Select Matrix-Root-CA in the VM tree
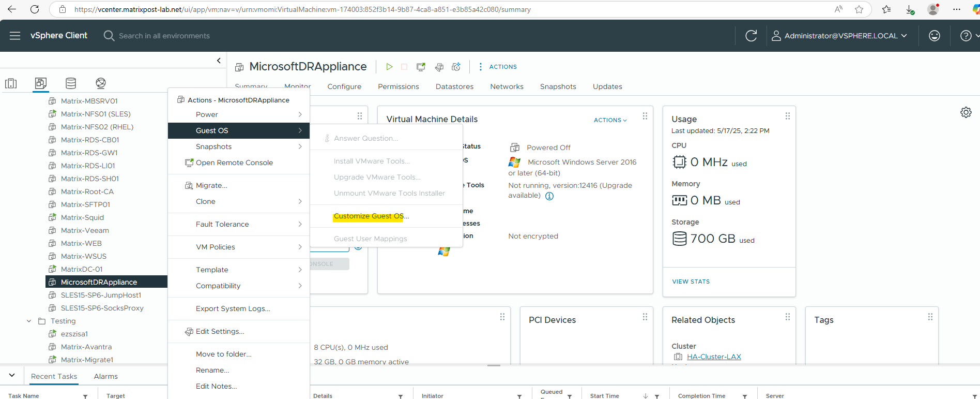The image size is (980, 399). (x=87, y=191)
